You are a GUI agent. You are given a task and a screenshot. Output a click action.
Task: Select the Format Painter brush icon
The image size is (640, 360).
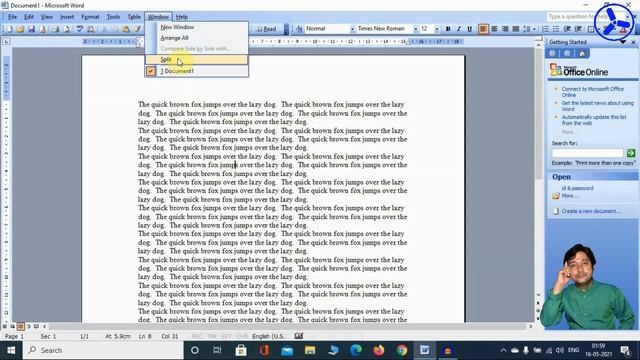point(138,29)
